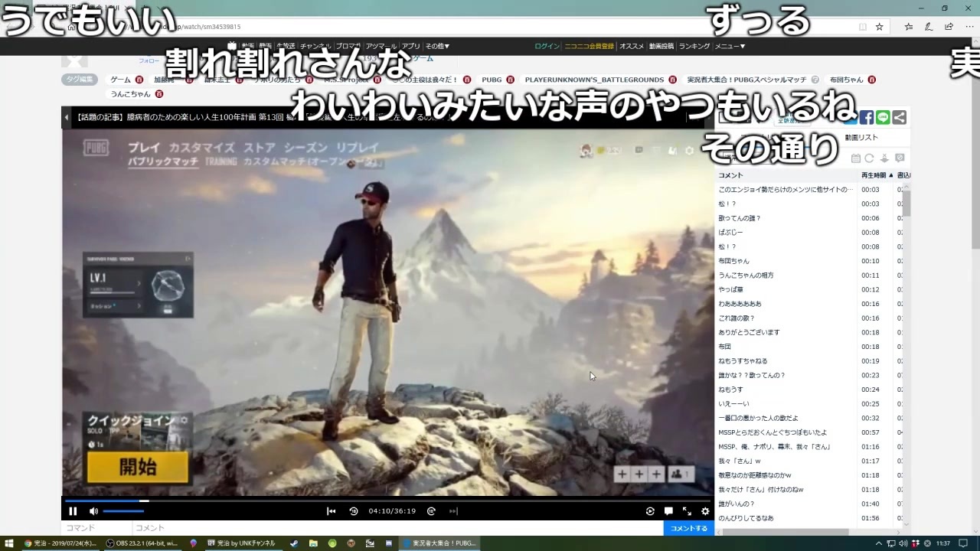Screen dimensions: 980x551
Task: Seek along the video progress bar
Action: pos(387,501)
